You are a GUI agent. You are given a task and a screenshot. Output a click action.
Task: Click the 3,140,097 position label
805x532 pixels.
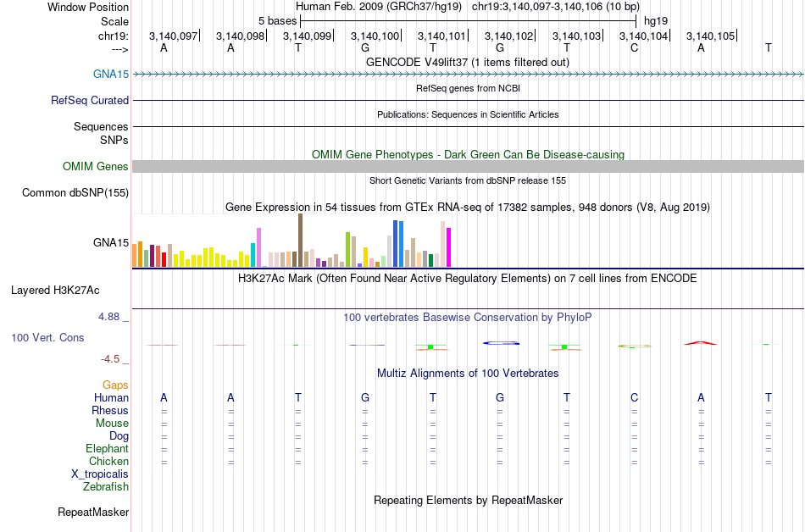(x=174, y=36)
